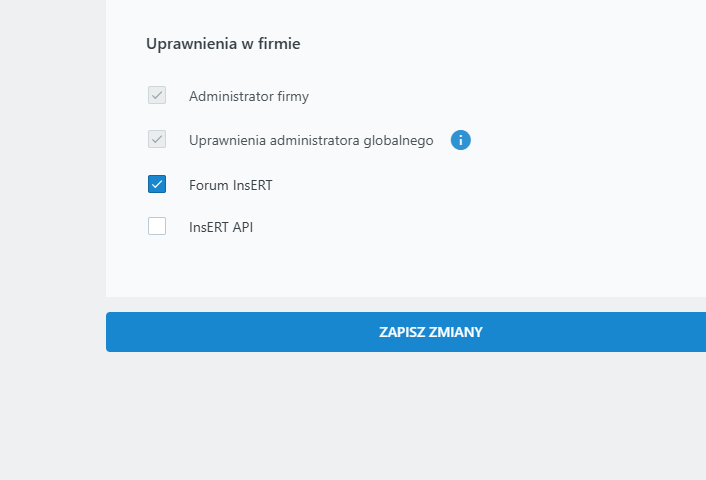The width and height of the screenshot is (706, 480).
Task: Toggle the global administrator permissions checkbox
Action: click(x=157, y=140)
